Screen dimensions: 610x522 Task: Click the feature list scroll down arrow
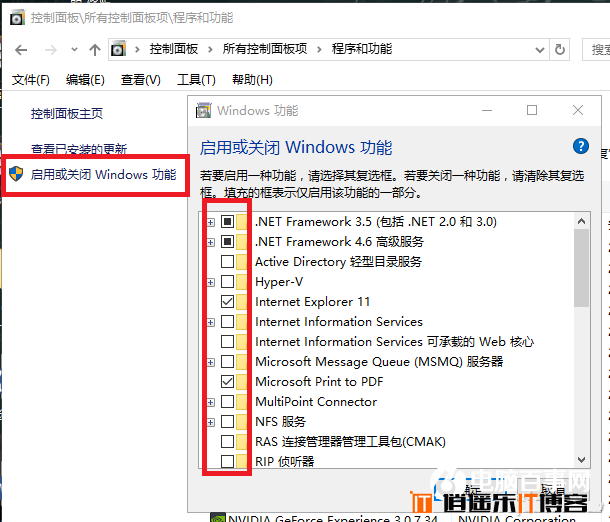(582, 460)
